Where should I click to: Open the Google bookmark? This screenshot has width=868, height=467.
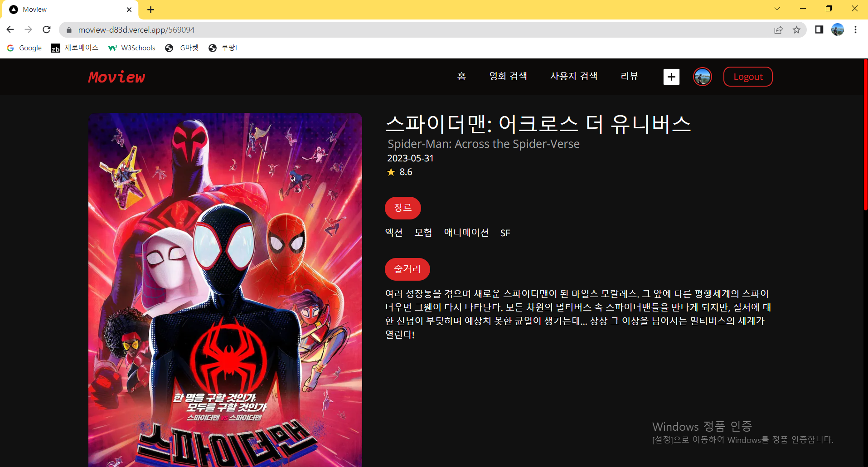24,48
